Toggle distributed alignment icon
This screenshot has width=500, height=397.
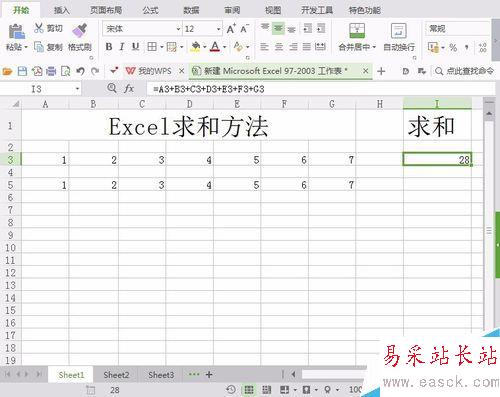[320, 47]
